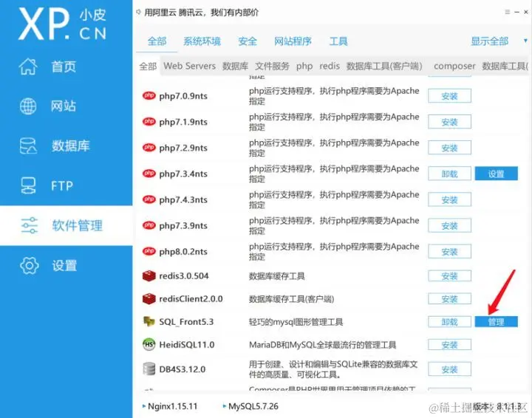Click the MySQL5.7.26 status text
Image resolution: width=532 pixels, height=418 pixels.
click(253, 405)
